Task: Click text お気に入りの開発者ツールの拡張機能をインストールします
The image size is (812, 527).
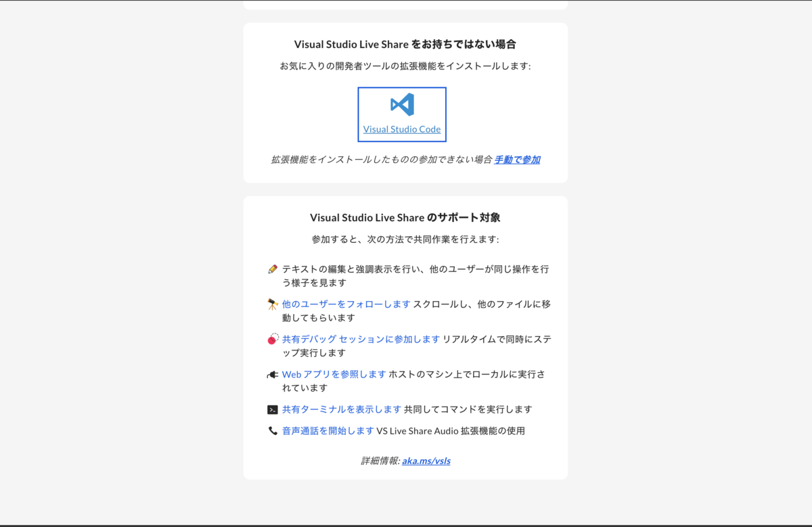Action: (x=404, y=66)
